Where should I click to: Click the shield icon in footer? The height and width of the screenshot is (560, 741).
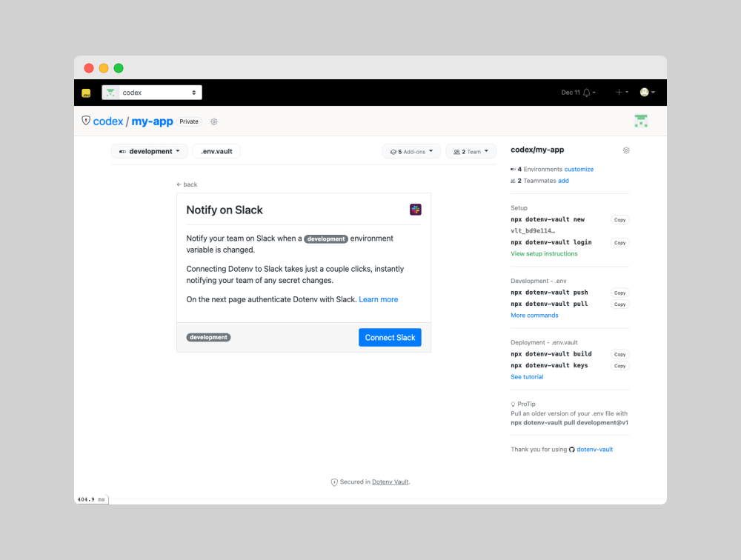click(x=334, y=482)
